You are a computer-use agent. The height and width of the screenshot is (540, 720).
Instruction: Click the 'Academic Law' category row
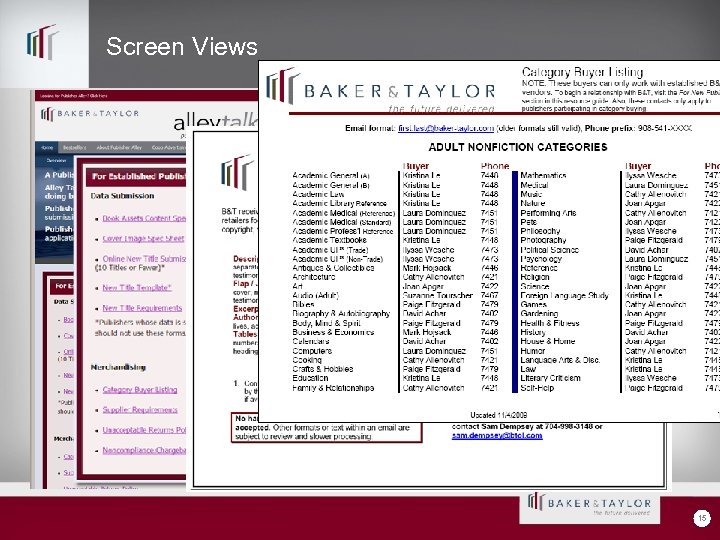coord(318,194)
